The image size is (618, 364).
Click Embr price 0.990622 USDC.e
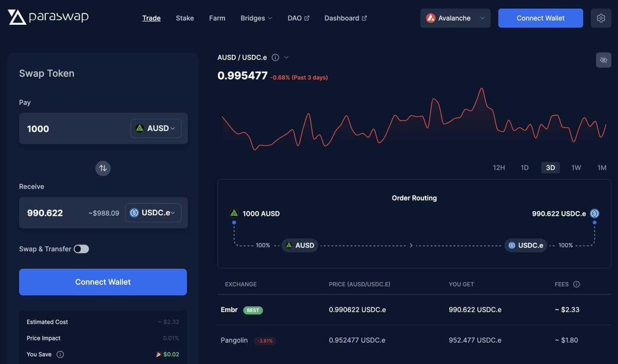(357, 310)
